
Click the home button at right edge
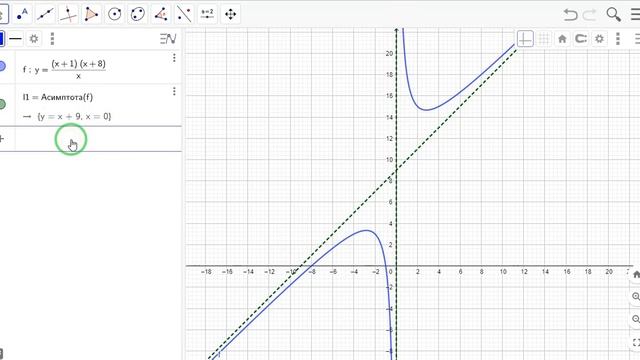point(636,275)
